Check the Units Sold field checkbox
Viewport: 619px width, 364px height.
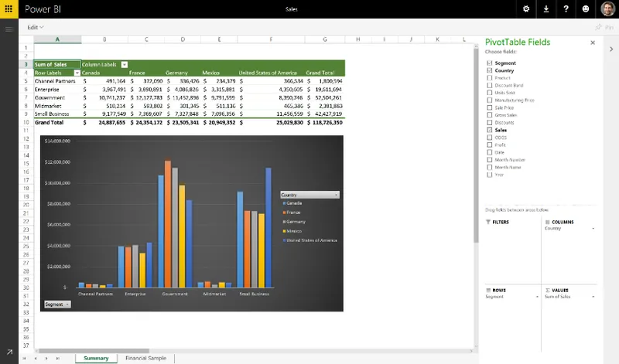[x=490, y=93]
